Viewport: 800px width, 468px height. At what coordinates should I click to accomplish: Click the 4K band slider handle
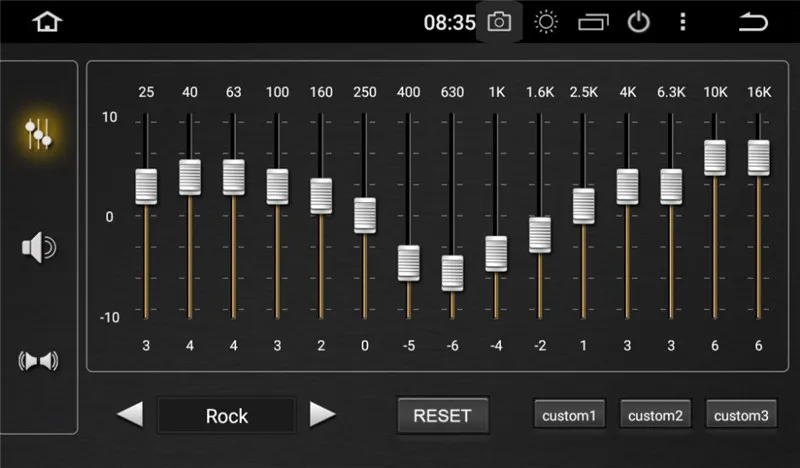click(628, 187)
